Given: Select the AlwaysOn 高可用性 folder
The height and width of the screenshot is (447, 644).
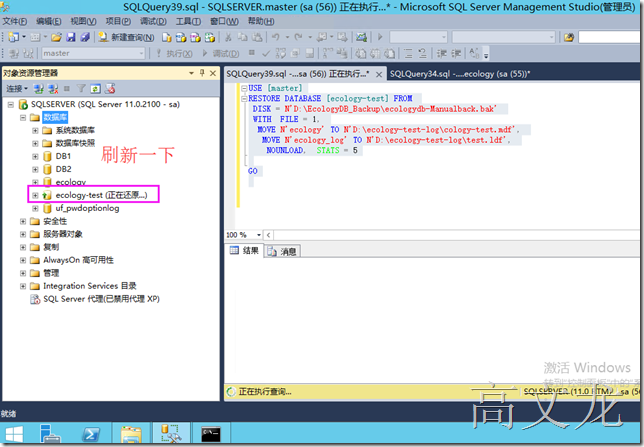Looking at the screenshot, I should pyautogui.click(x=78, y=260).
